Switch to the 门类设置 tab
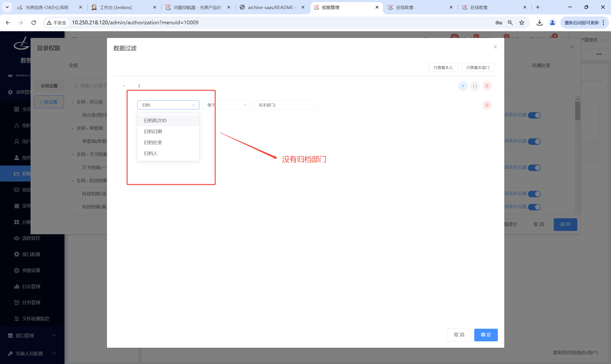This screenshot has width=611, height=364. pos(49,102)
